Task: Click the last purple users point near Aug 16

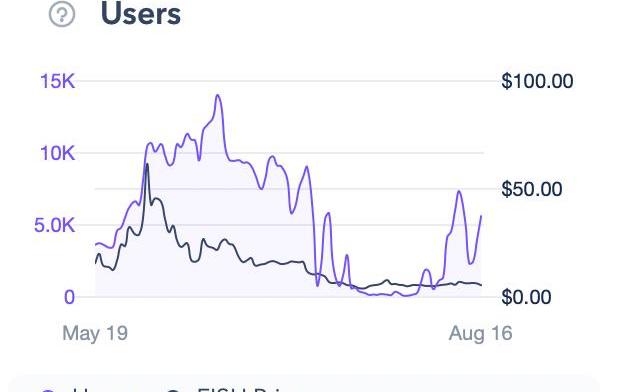Action: [x=481, y=216]
